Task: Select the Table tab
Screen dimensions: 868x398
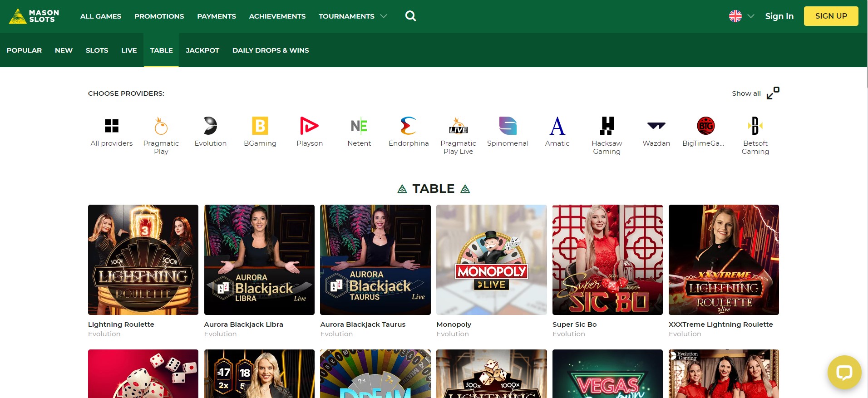Action: (x=162, y=50)
